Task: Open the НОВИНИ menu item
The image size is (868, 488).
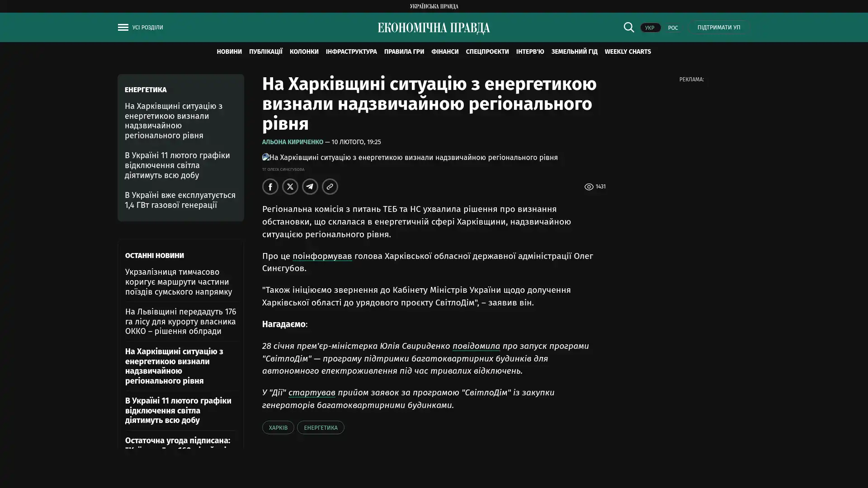Action: pyautogui.click(x=229, y=52)
